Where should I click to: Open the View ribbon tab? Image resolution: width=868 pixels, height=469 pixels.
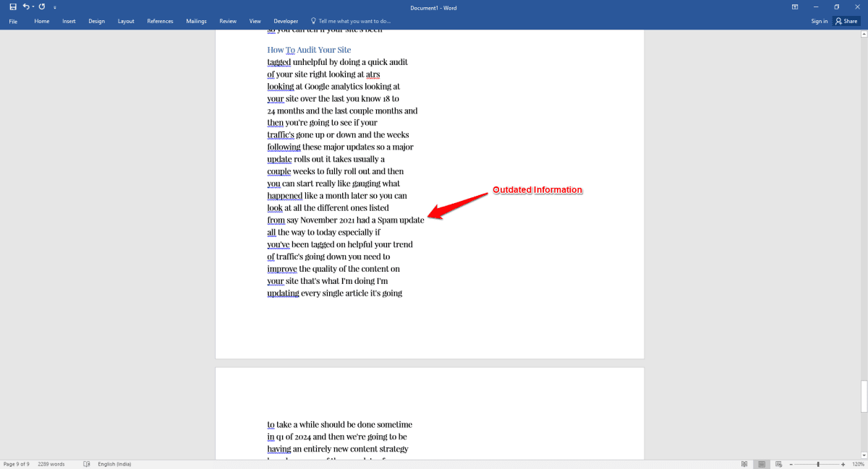[255, 21]
